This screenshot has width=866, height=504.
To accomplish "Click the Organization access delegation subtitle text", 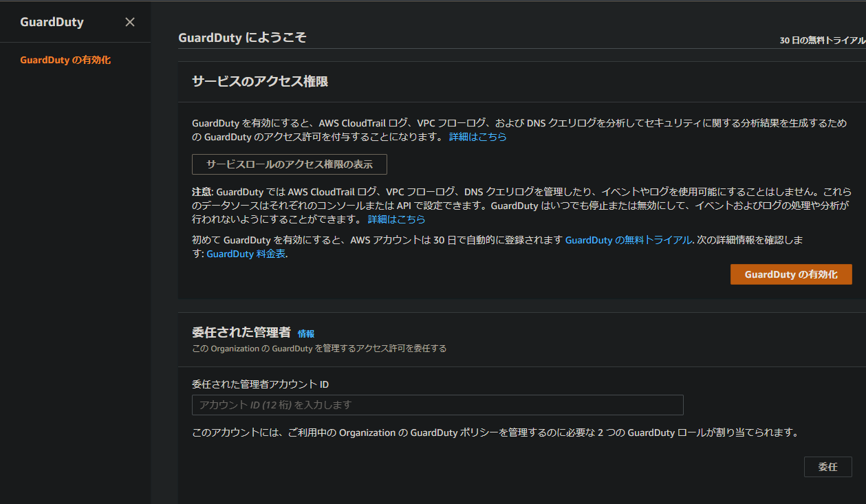I will [x=319, y=349].
